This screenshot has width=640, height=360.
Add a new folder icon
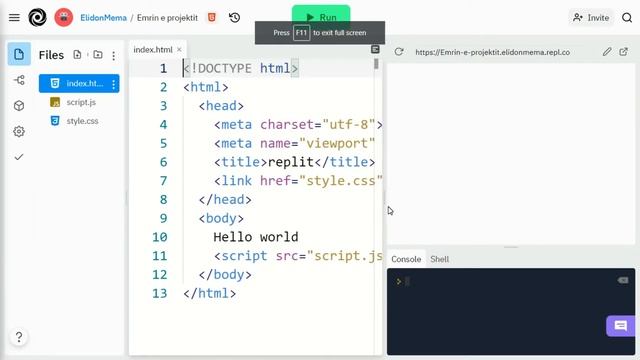pyautogui.click(x=98, y=55)
